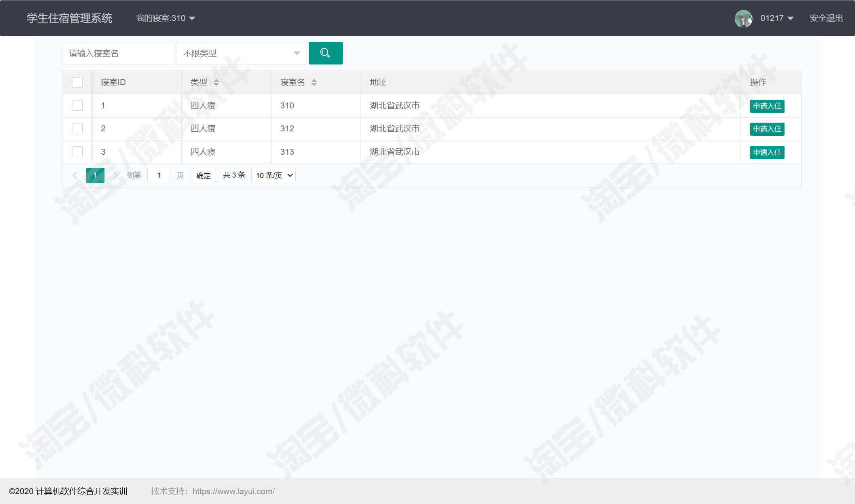Click 申请入住 for room 310
Screen dimensions: 855x504
click(x=767, y=106)
